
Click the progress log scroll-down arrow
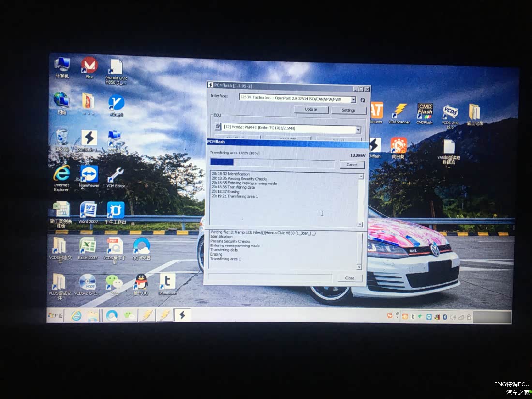coord(360,224)
